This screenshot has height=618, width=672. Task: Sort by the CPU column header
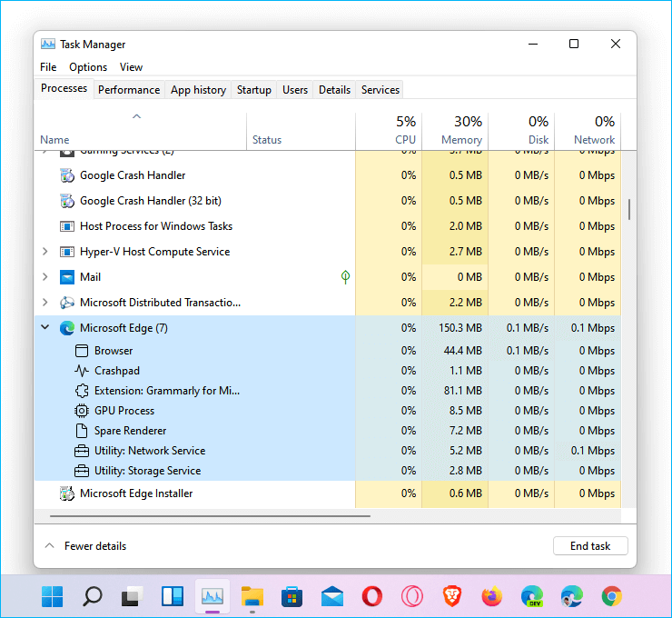[389, 131]
